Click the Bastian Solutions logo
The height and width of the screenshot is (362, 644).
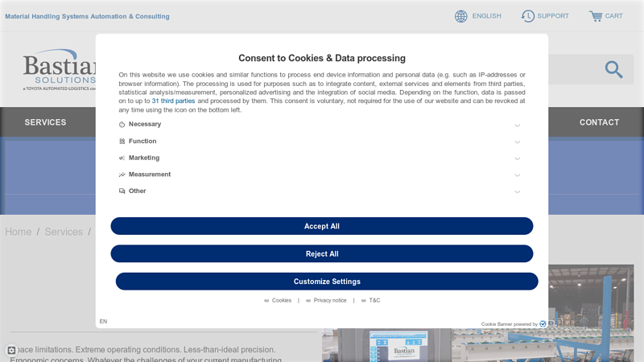pos(59,70)
